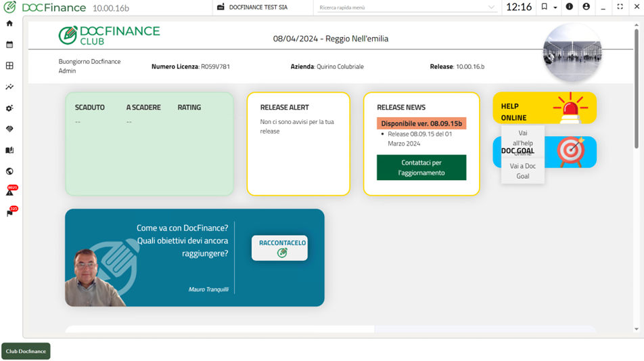Click the Azienda Quirino Colubriale text
The image size is (644, 361).
tap(327, 66)
